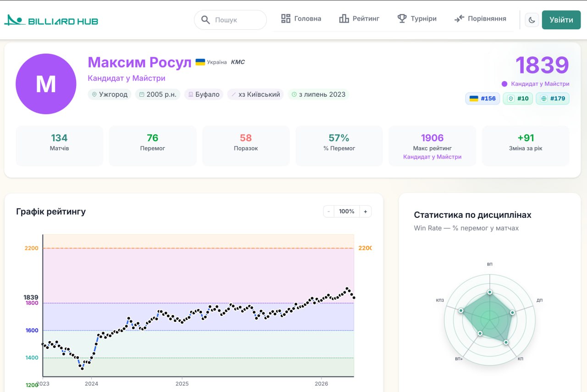Click the ВП data point on radar chart
Image resolution: width=587 pixels, height=392 pixels.
(490, 292)
